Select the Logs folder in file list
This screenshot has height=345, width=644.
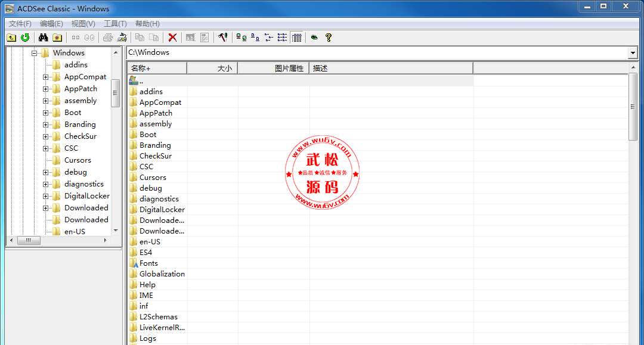tap(148, 338)
